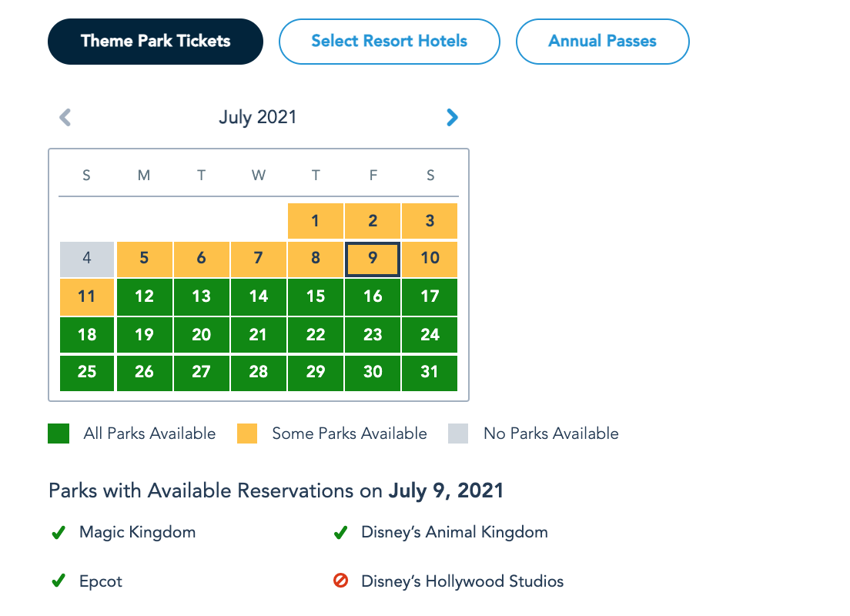
Task: Select the Theme Park Tickets tab
Action: click(156, 42)
